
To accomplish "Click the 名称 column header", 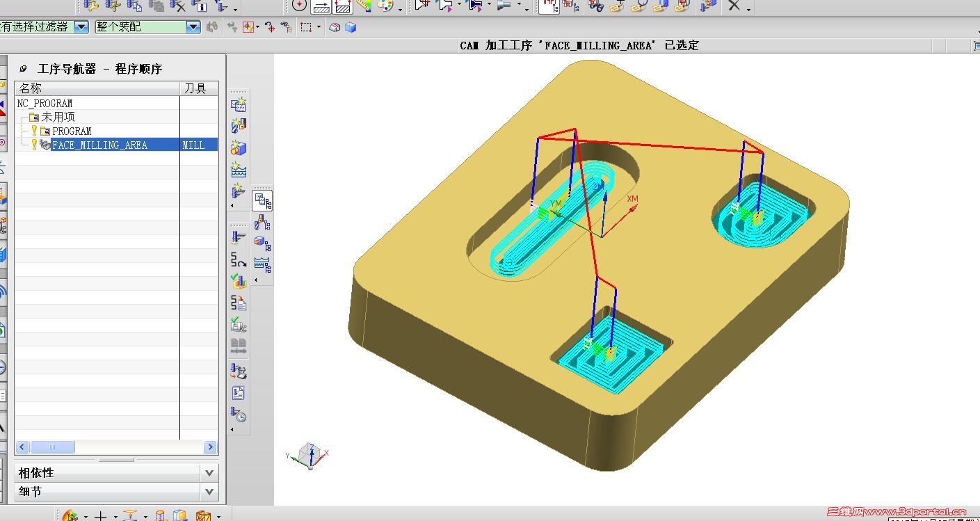I will click(x=97, y=88).
